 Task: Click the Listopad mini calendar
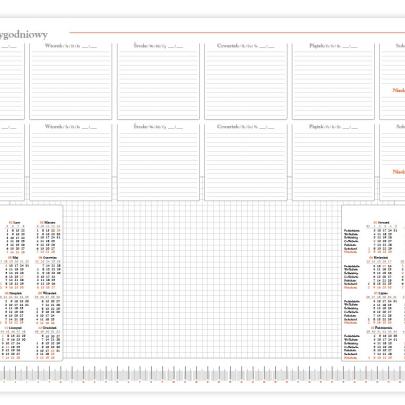13,343
